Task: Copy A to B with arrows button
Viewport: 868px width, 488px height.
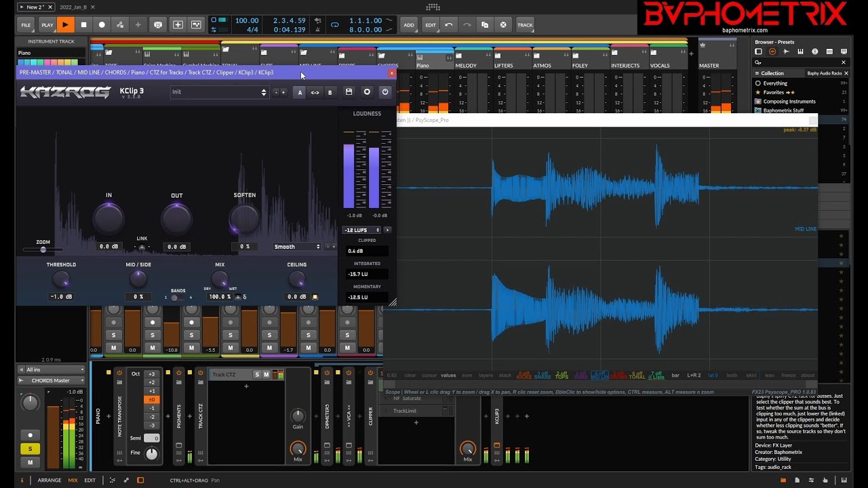Action: 315,92
